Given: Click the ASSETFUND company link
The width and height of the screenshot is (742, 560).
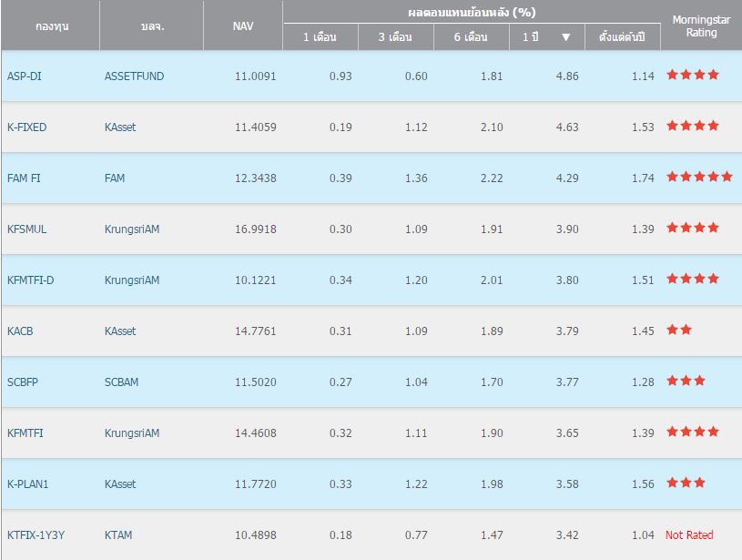Looking at the screenshot, I should click(x=134, y=76).
